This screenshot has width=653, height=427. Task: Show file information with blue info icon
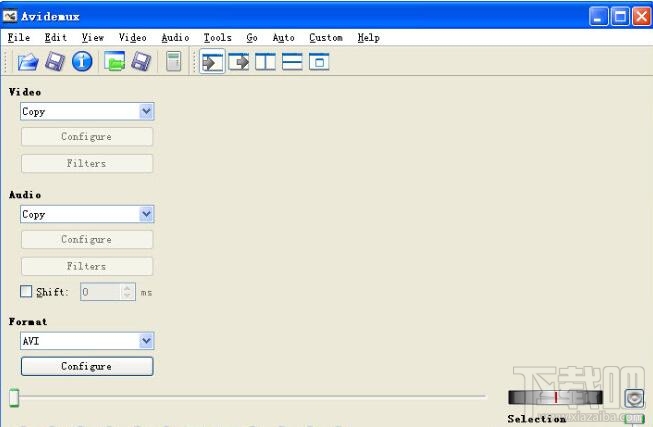(x=82, y=62)
